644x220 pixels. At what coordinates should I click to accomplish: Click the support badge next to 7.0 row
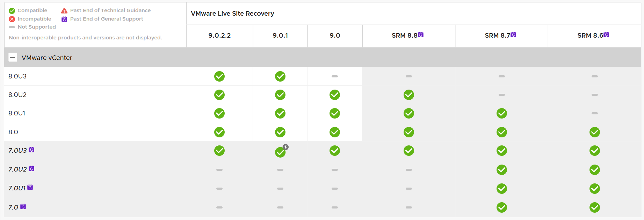click(23, 206)
